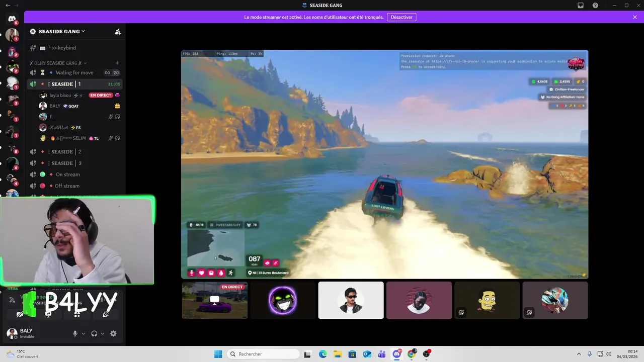Screen dimensions: 644x362
Task: Open the volume control in system tray
Action: pos(608,354)
